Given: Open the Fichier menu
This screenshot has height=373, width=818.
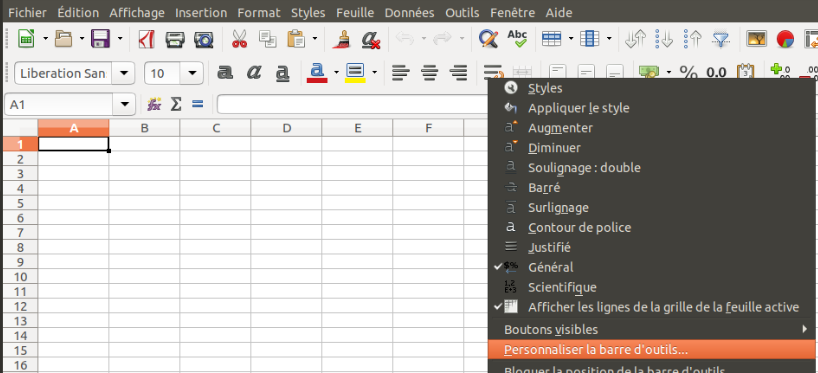Looking at the screenshot, I should 28,13.
